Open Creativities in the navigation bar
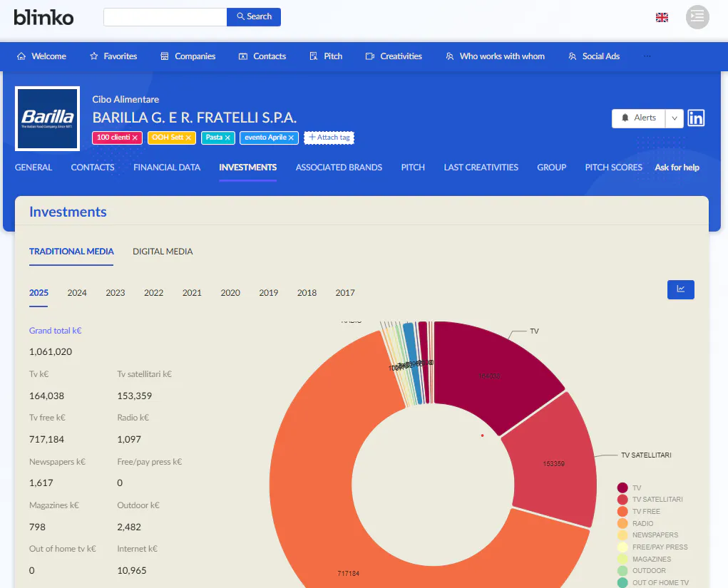728x588 pixels. (x=394, y=56)
